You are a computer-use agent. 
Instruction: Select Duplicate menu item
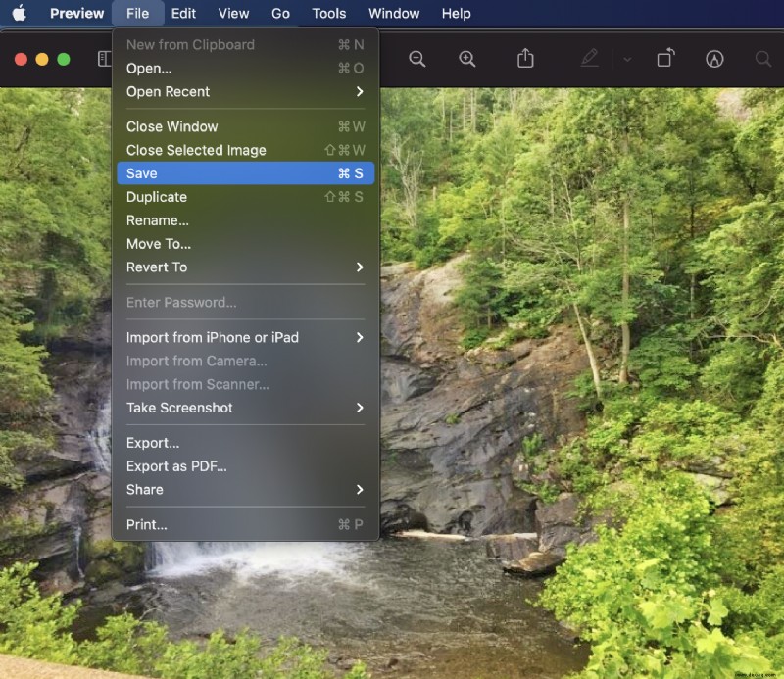click(x=246, y=197)
